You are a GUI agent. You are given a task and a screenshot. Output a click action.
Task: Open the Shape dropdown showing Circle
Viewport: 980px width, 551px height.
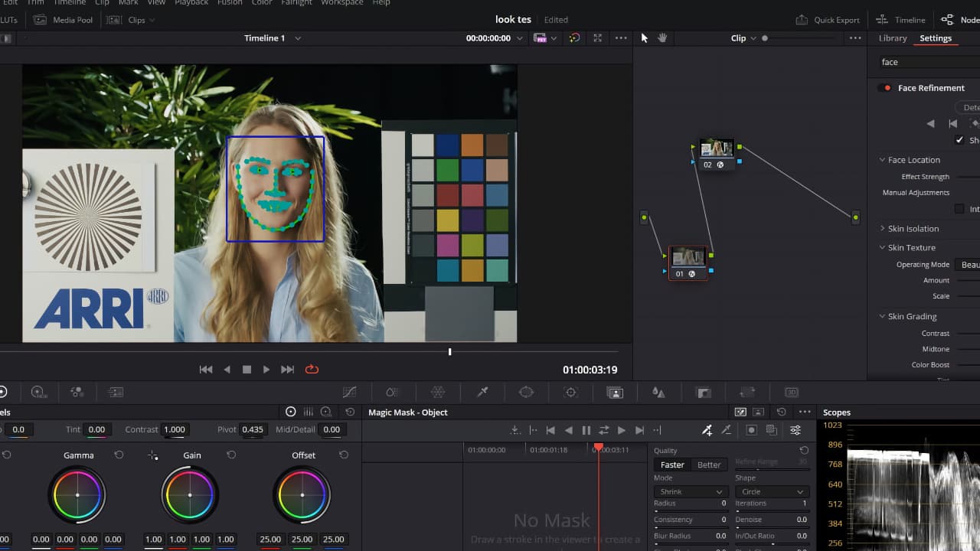pyautogui.click(x=772, y=491)
